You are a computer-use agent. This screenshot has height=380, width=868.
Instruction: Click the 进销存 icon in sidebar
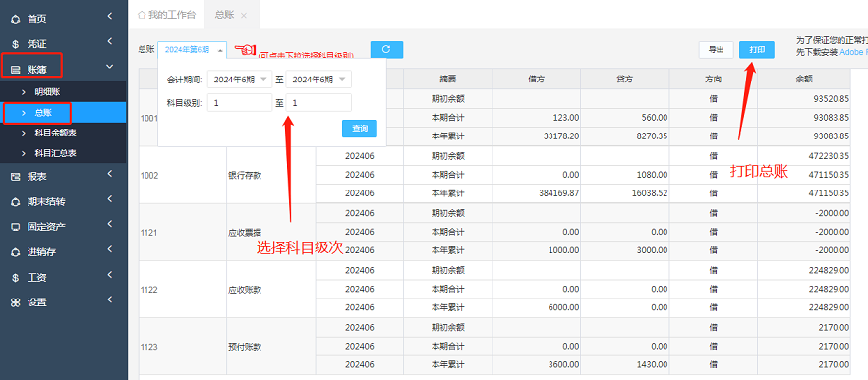point(16,252)
